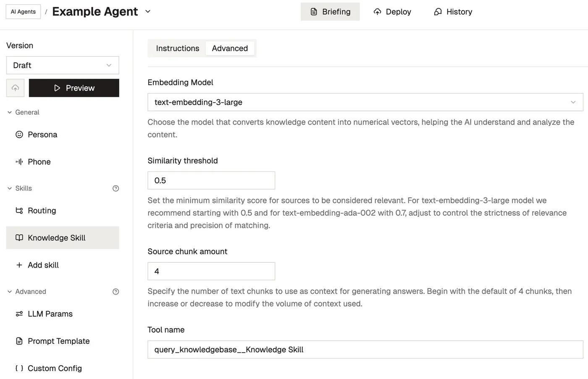Viewport: 588px width, 379px height.
Task: Open the Example Agent title dropdown
Action: (148, 12)
